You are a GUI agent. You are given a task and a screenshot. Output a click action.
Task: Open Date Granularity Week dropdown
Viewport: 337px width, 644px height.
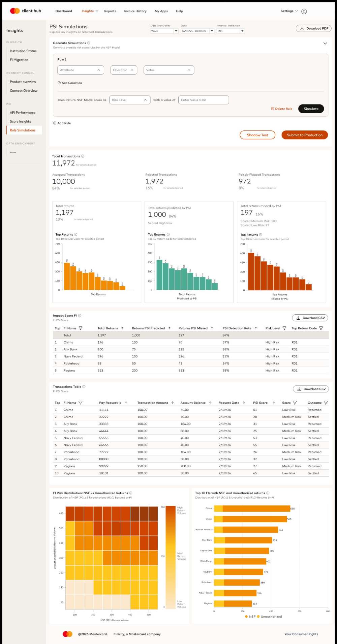[x=164, y=31]
